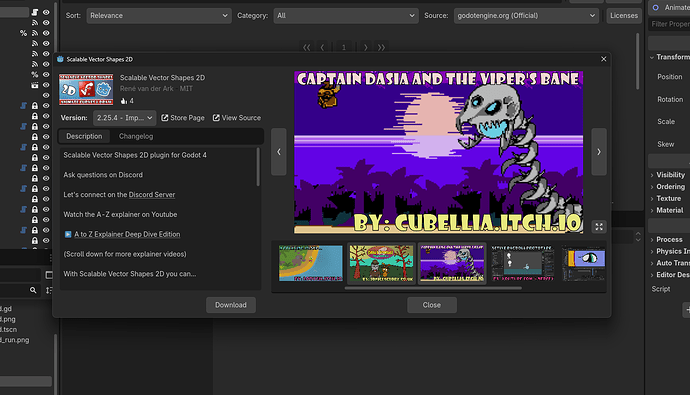690x395 pixels.
Task: Click the Download button
Action: (x=231, y=305)
